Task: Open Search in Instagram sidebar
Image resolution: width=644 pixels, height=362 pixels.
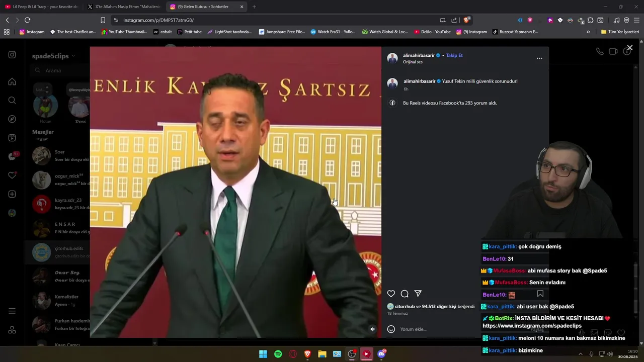Action: click(x=12, y=100)
